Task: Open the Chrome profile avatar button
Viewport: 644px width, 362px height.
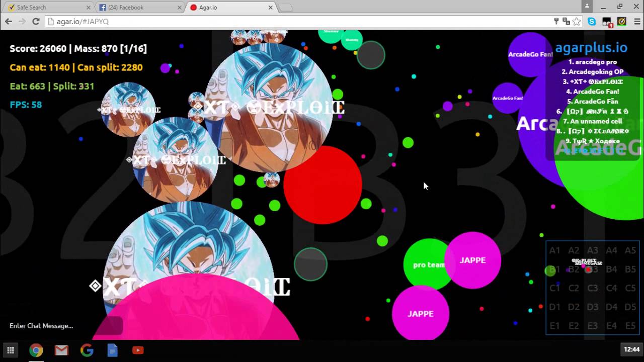Action: click(587, 6)
